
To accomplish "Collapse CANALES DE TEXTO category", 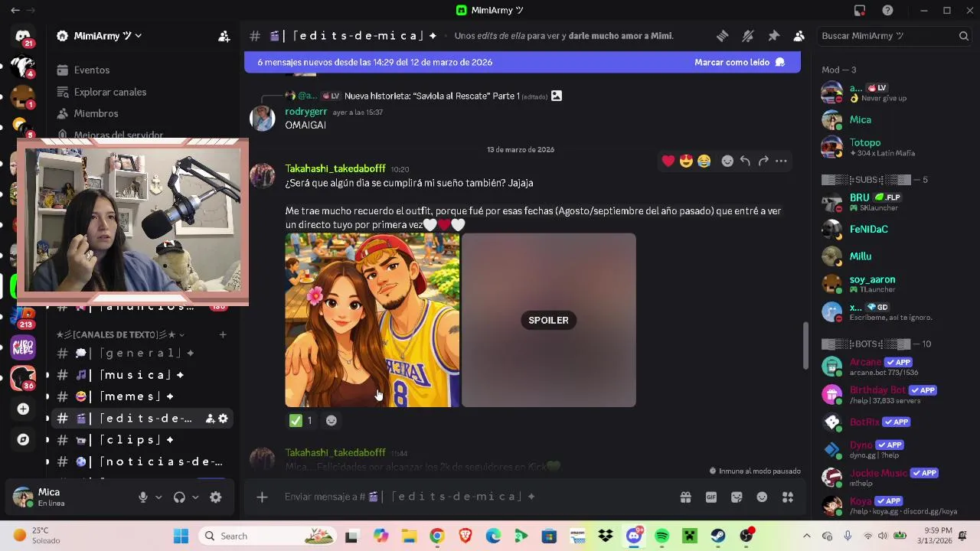I will [x=121, y=334].
